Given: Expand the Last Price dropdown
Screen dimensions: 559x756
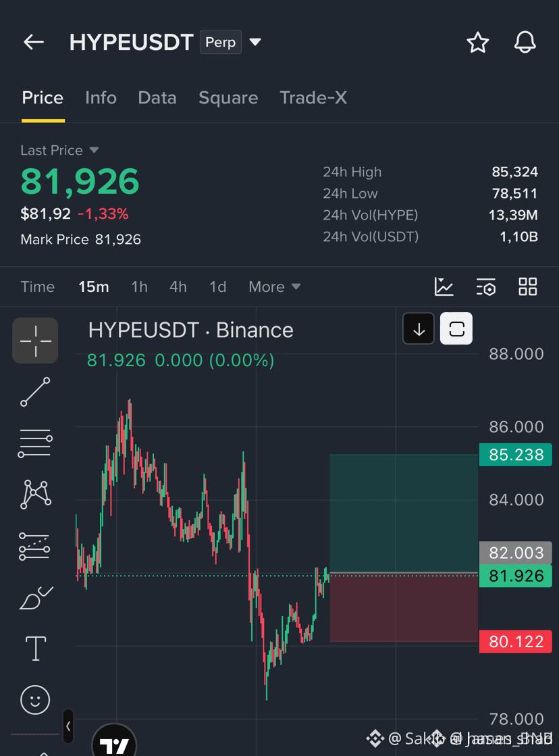Looking at the screenshot, I should click(x=60, y=151).
